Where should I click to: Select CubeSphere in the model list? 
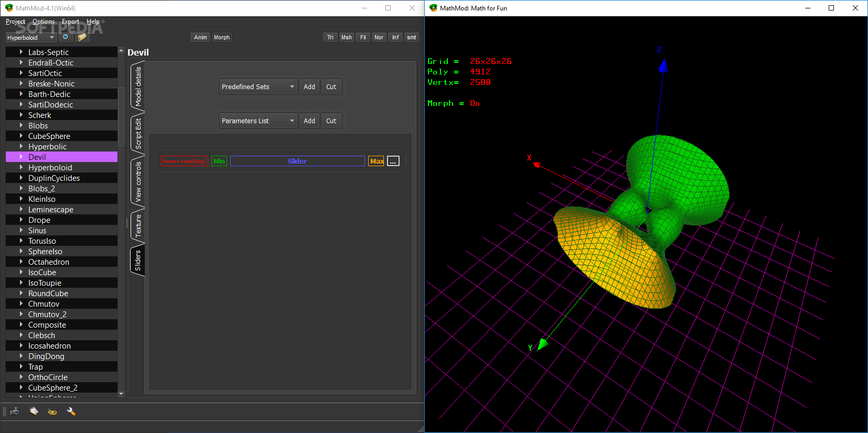coord(49,136)
